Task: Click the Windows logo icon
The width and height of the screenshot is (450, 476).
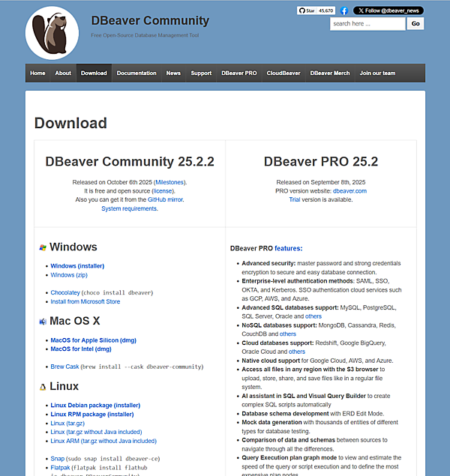Action: [x=43, y=247]
